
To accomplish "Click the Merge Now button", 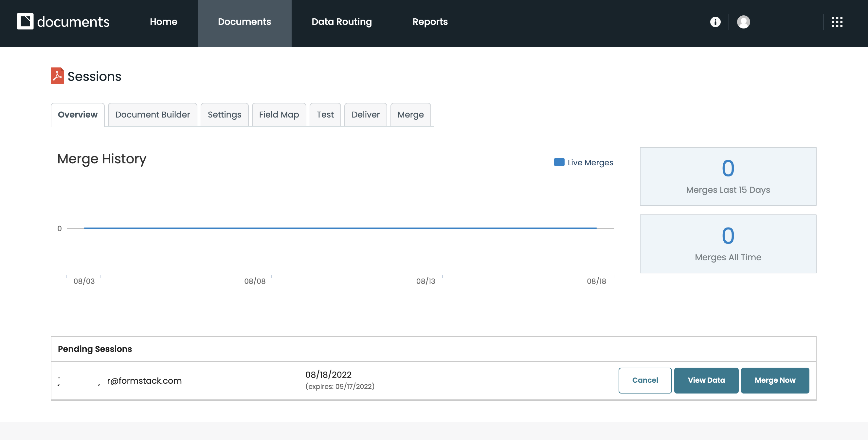I will click(775, 380).
